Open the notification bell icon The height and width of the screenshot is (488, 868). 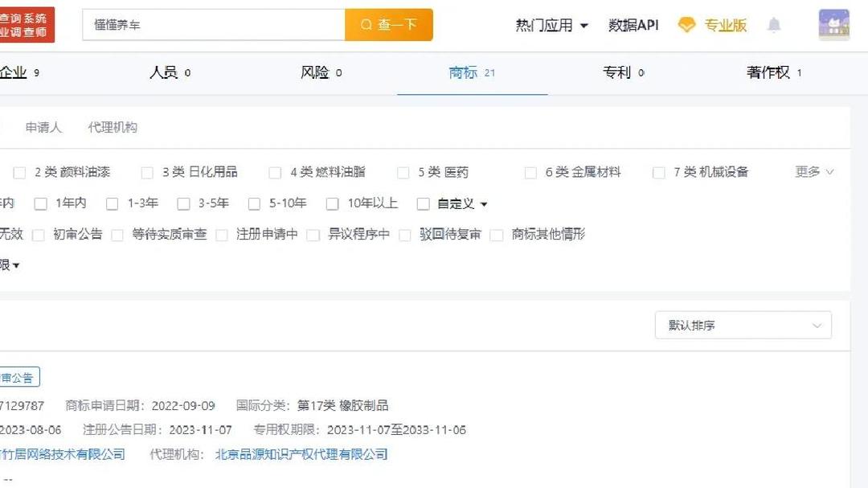pyautogui.click(x=774, y=25)
